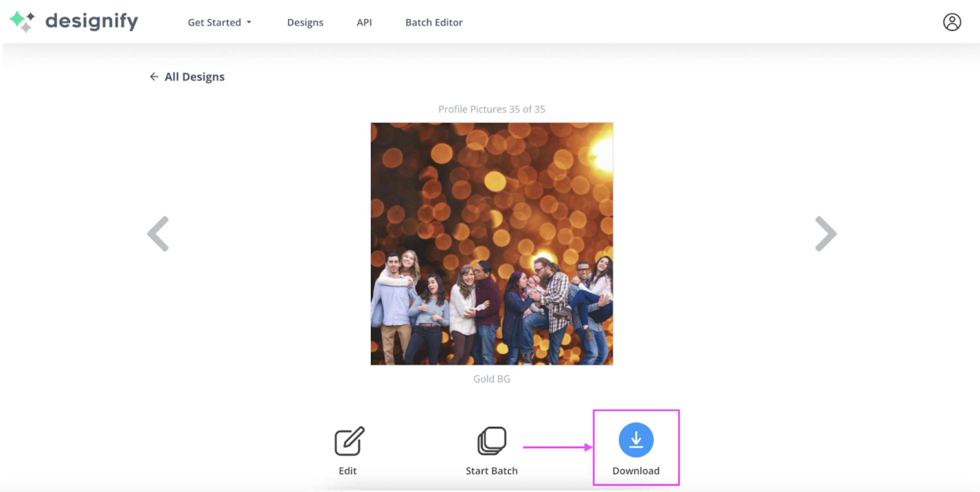Go to previous design with left chevron

(x=158, y=234)
